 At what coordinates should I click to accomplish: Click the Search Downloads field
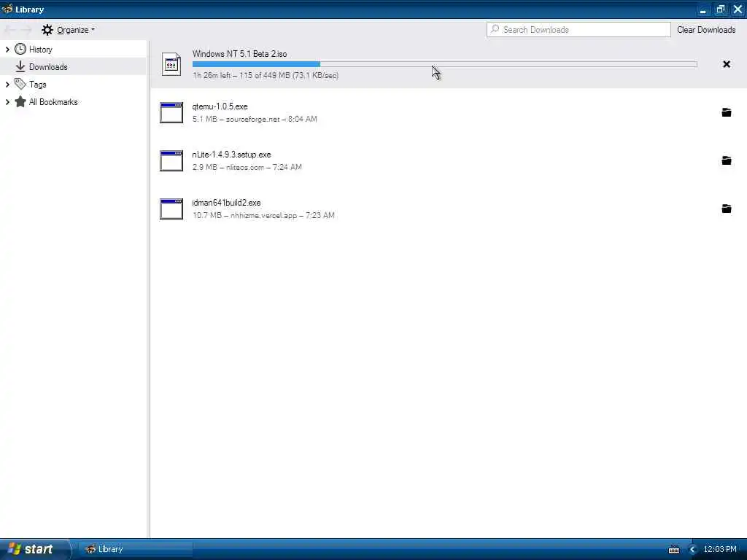(x=578, y=29)
